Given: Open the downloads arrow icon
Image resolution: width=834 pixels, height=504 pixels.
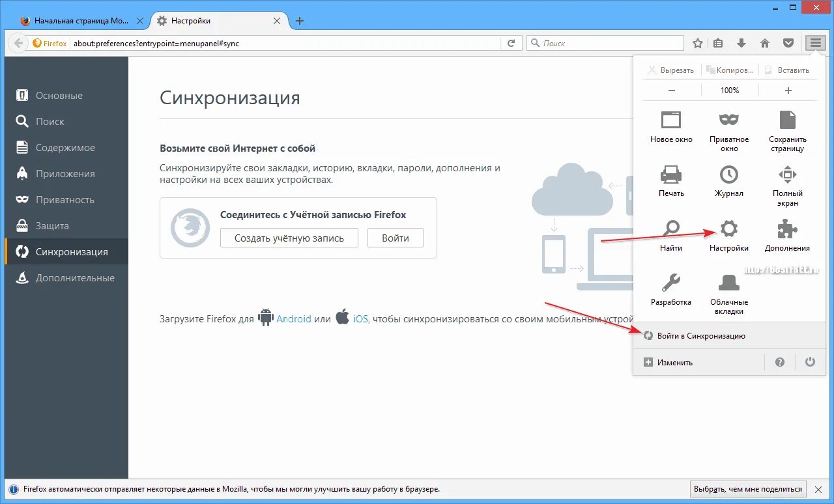Looking at the screenshot, I should point(741,43).
